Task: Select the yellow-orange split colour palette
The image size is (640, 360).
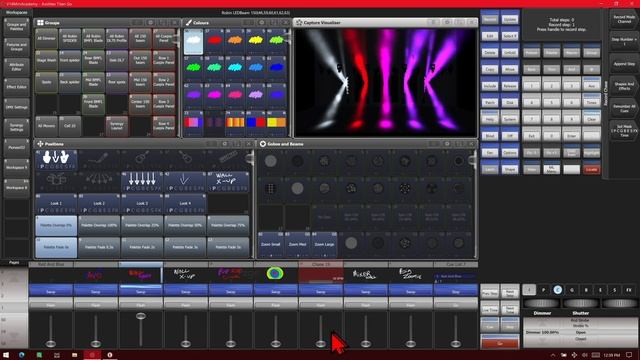Action: [x=277, y=123]
